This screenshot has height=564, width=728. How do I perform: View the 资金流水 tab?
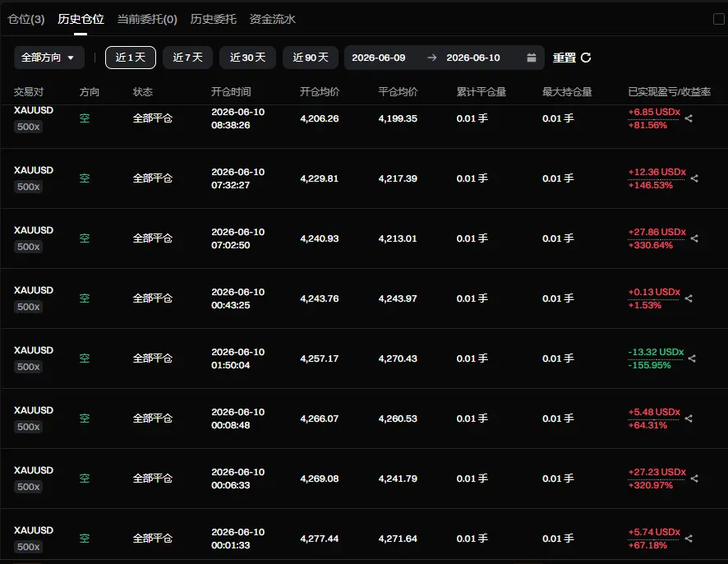tap(273, 19)
